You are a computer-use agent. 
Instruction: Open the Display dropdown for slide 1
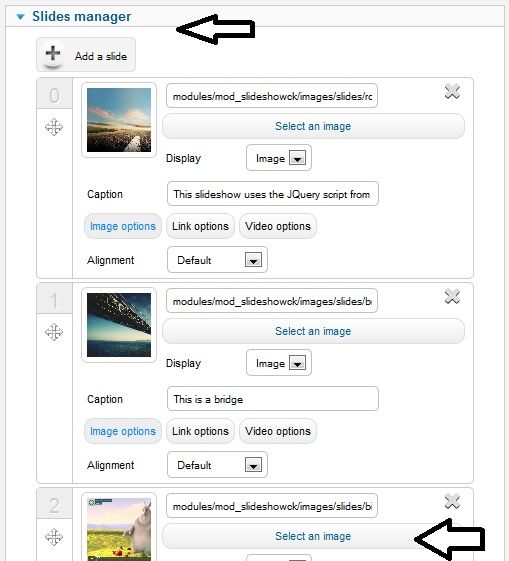(279, 363)
